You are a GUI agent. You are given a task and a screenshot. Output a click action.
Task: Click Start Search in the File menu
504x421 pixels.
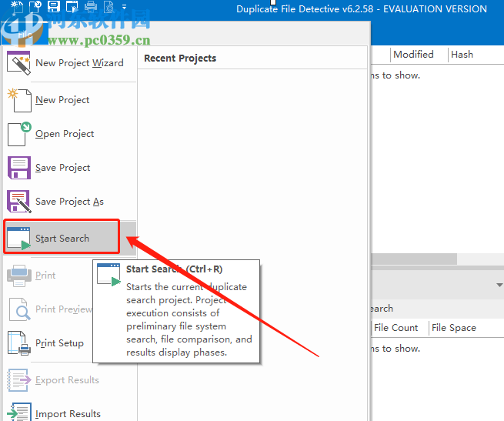click(x=70, y=238)
